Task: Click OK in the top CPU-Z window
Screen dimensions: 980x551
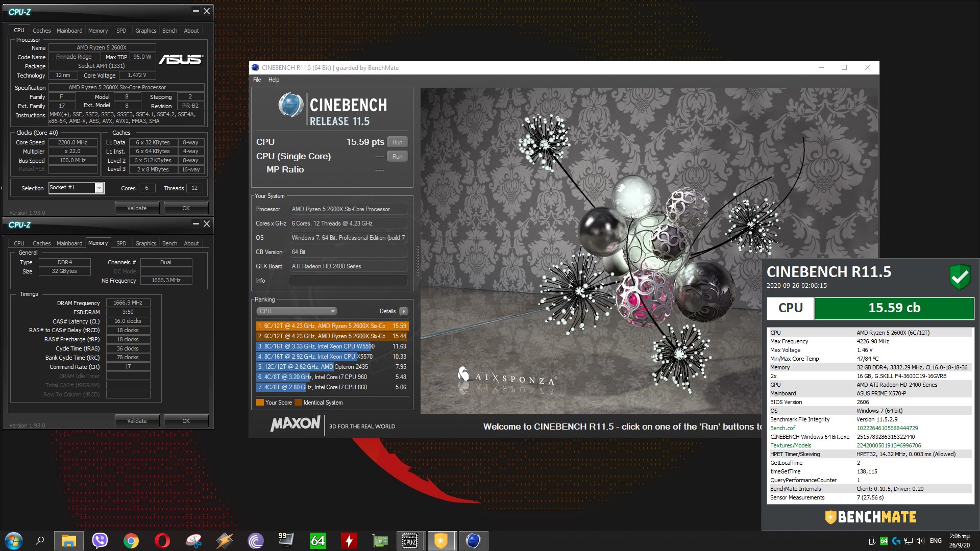Action: (x=186, y=208)
